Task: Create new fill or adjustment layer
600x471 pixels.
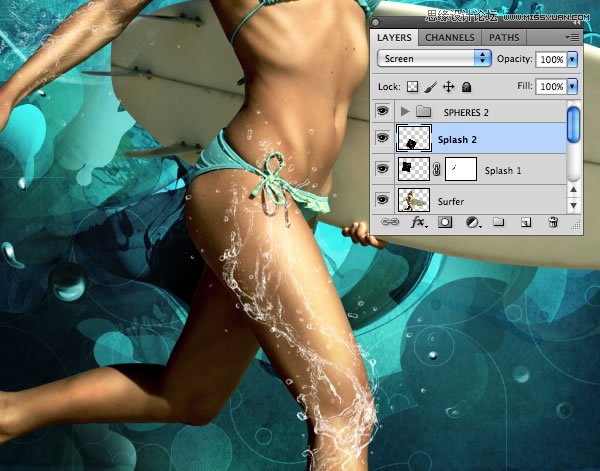Action: 473,222
